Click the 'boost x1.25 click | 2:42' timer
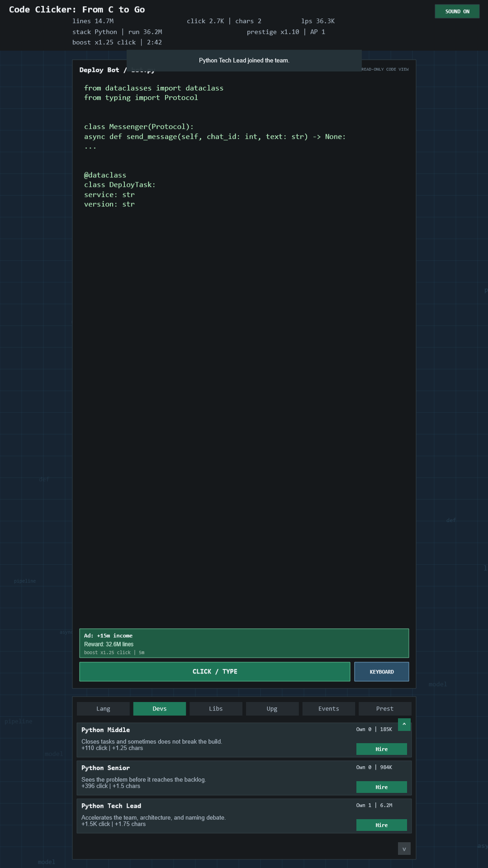 point(117,43)
